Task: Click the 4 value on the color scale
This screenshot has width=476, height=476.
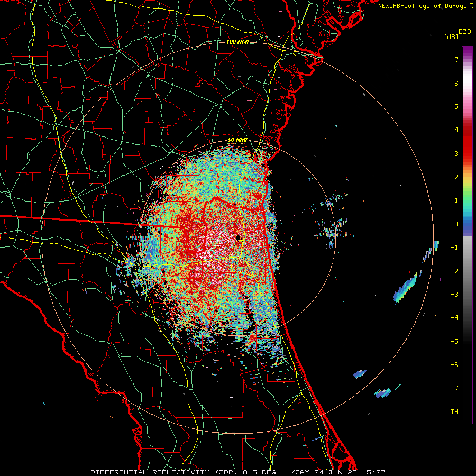Action: tap(456, 130)
